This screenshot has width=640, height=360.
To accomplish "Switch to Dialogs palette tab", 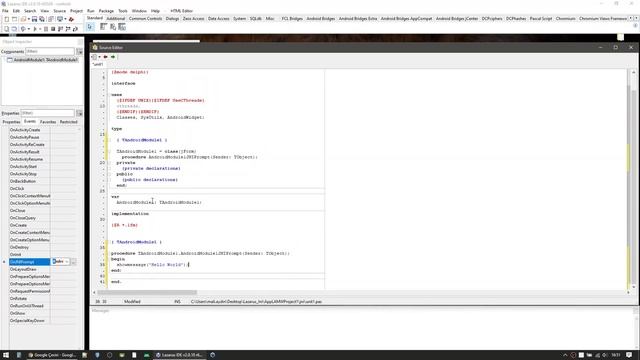I will click(x=172, y=19).
